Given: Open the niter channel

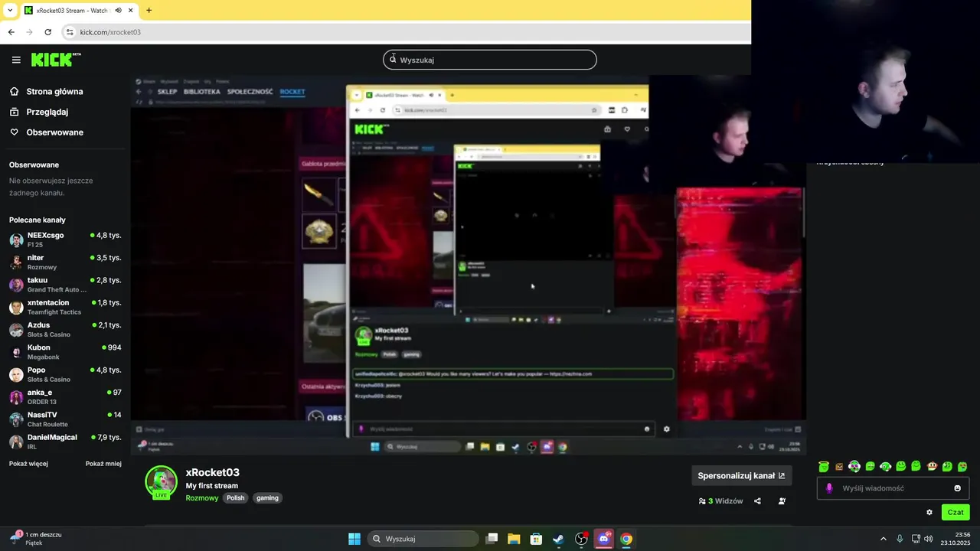Looking at the screenshot, I should (65, 262).
